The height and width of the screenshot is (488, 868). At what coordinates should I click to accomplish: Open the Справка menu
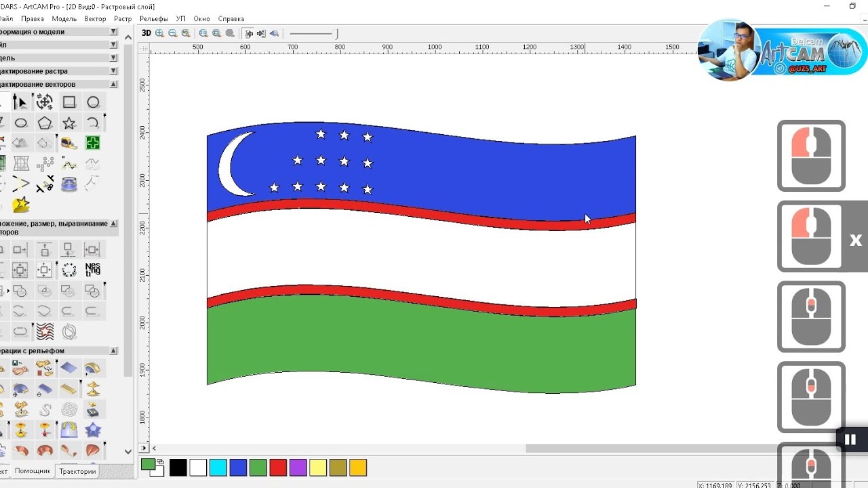coord(231,19)
